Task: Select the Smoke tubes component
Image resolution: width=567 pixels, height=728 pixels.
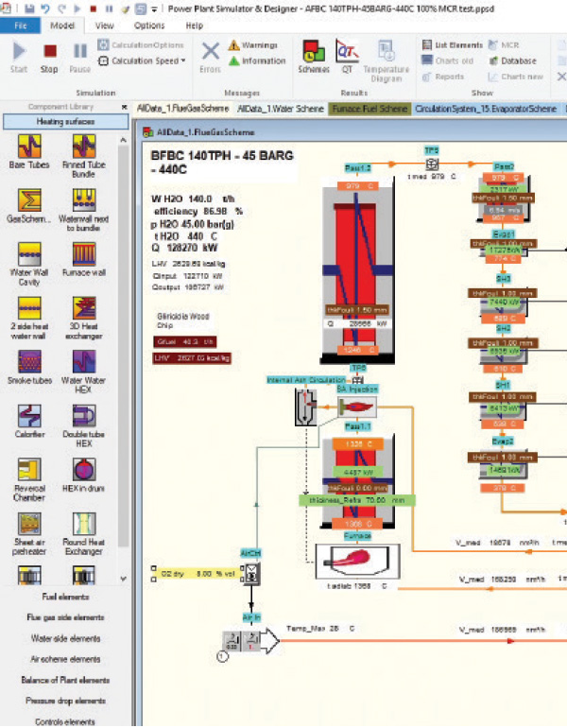Action: [x=30, y=363]
